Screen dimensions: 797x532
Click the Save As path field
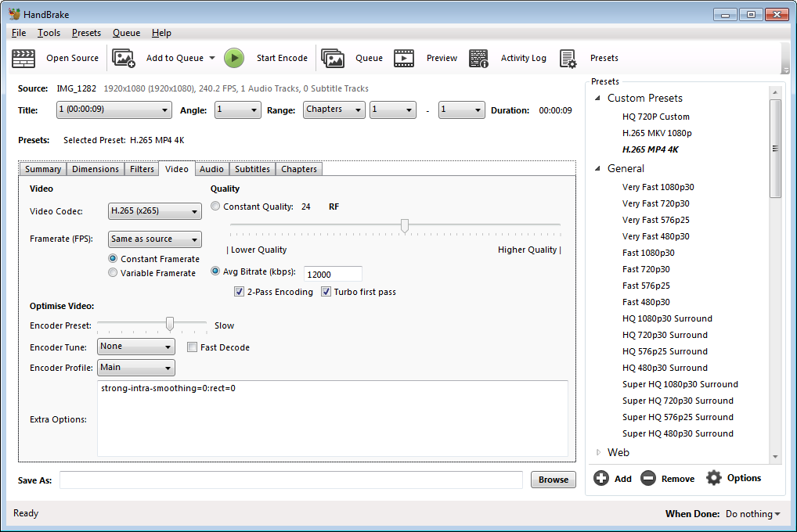point(291,480)
